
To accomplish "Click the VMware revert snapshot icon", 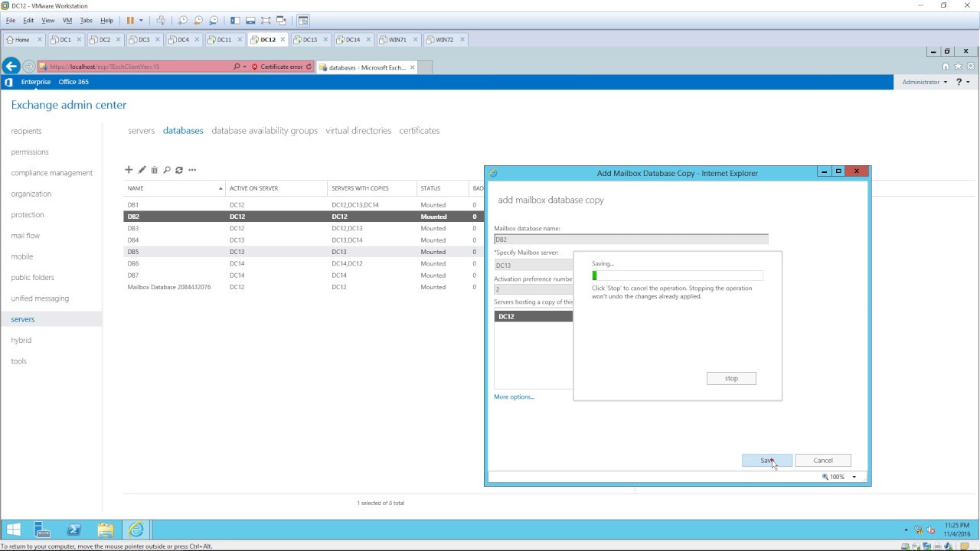I will pyautogui.click(x=198, y=20).
